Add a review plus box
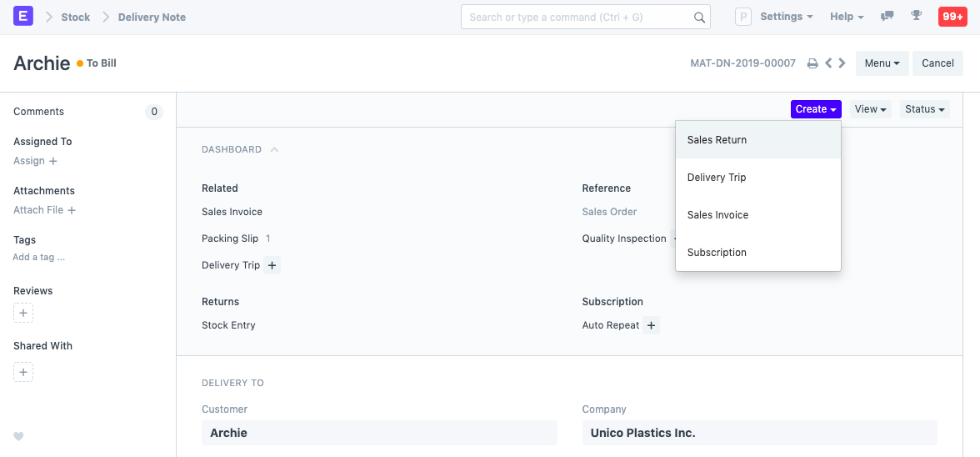Screen dimensions: 980x457 [23, 314]
